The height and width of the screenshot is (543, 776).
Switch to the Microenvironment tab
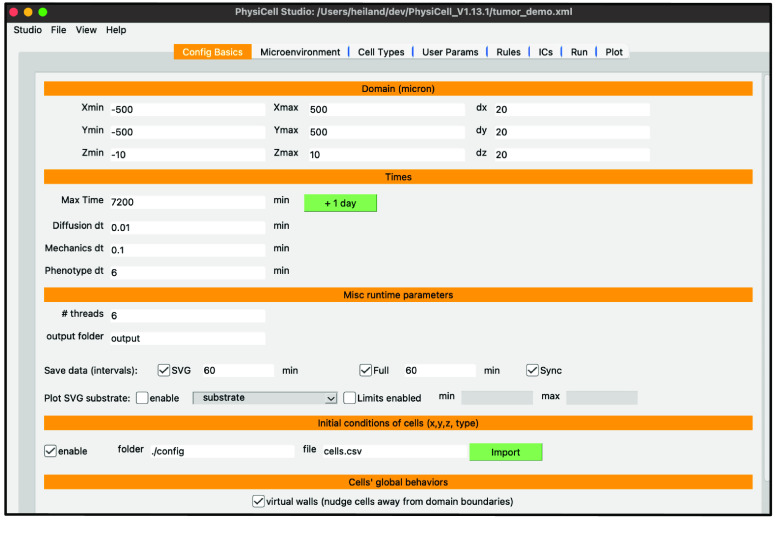pos(300,52)
